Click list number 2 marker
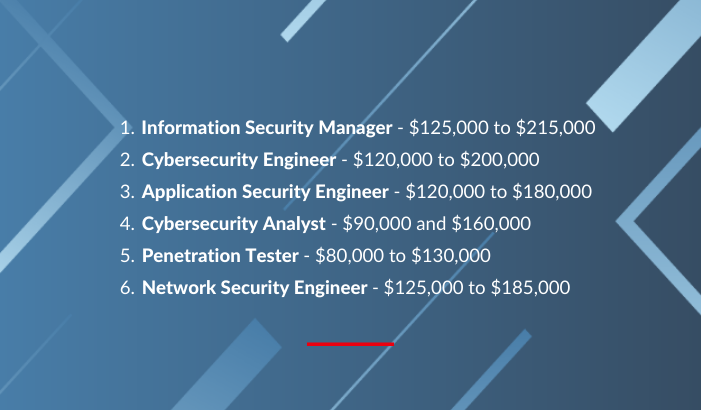The height and width of the screenshot is (410, 701). (127, 160)
